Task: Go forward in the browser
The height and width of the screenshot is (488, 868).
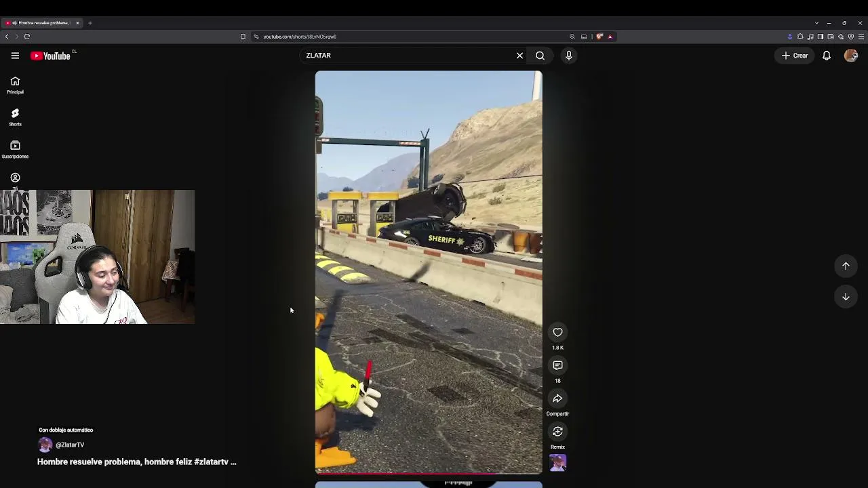Action: [17, 37]
